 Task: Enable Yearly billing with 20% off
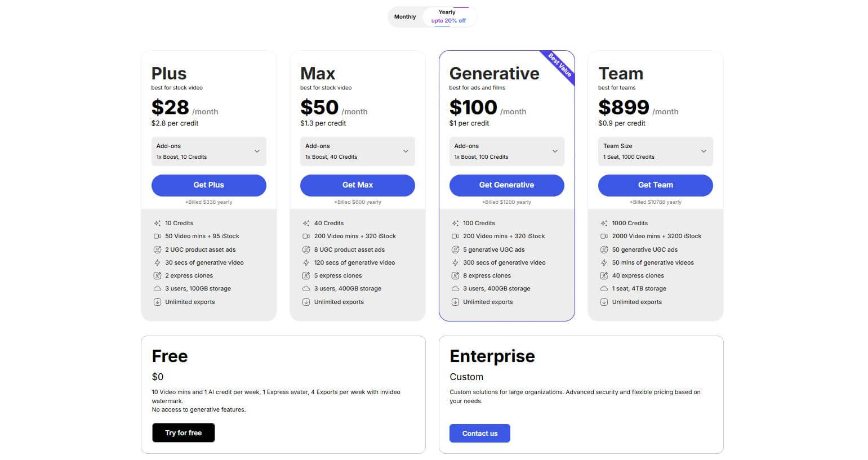(447, 16)
